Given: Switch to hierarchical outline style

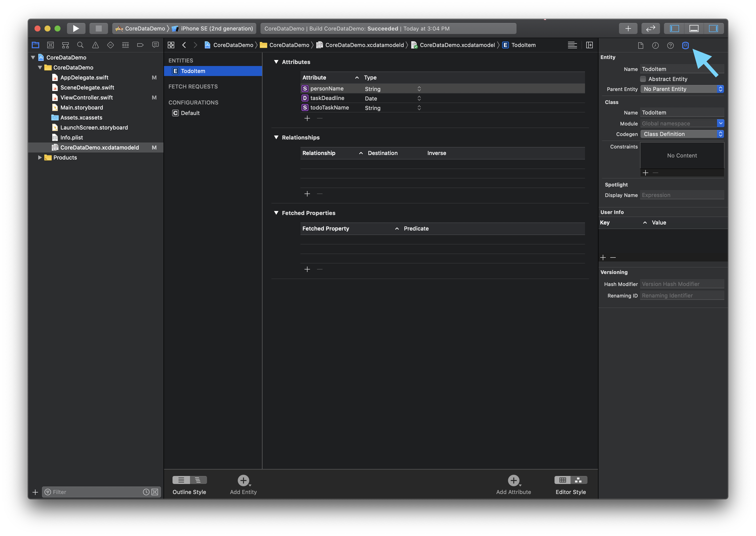Looking at the screenshot, I should click(x=198, y=480).
